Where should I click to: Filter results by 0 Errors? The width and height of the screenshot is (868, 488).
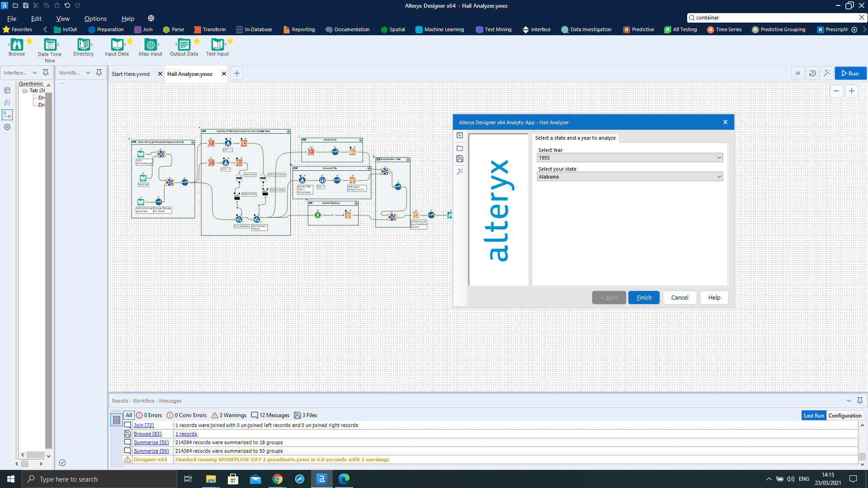click(149, 415)
